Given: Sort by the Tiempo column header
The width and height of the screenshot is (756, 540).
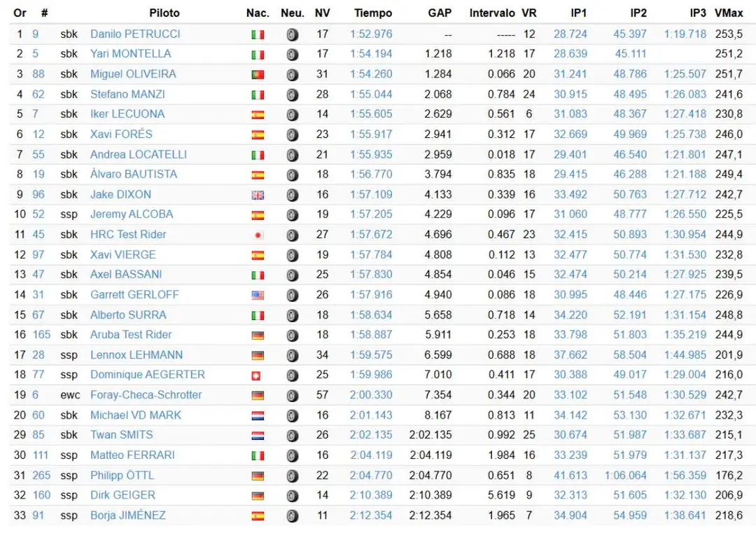Looking at the screenshot, I should [x=373, y=13].
